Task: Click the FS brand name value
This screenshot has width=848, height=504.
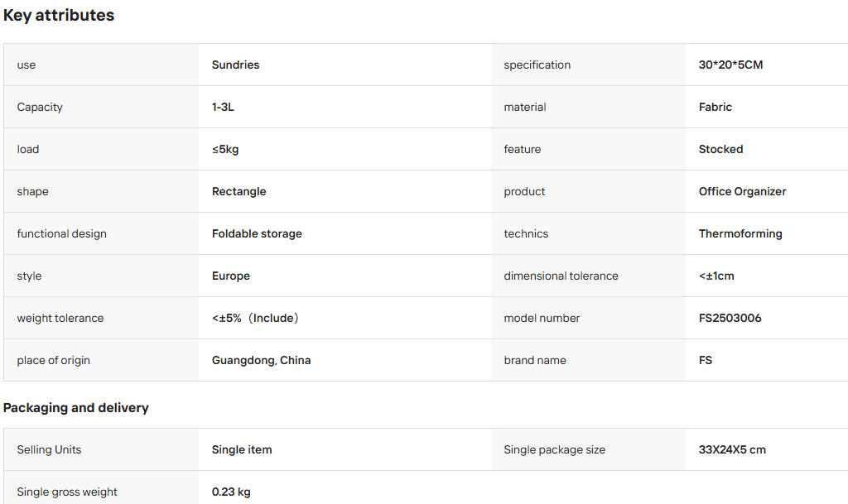Action: click(706, 360)
